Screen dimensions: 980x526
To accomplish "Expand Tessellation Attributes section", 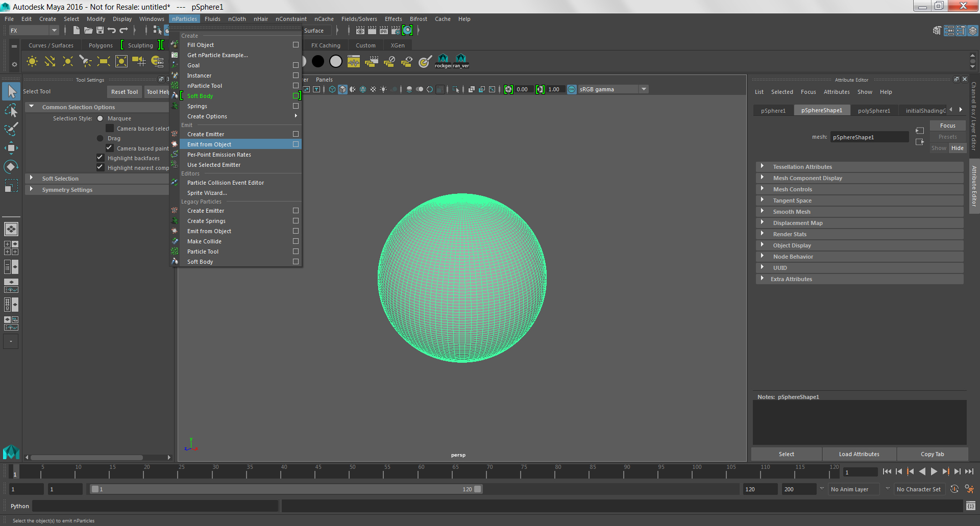I will tap(860, 167).
